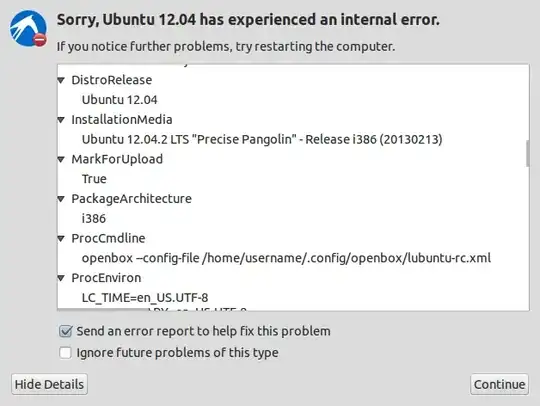
Task: Click the ProcEnviron label
Action: (106, 278)
